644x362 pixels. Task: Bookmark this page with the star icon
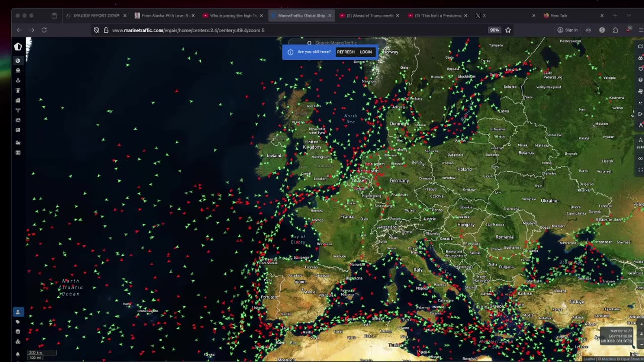coord(508,30)
